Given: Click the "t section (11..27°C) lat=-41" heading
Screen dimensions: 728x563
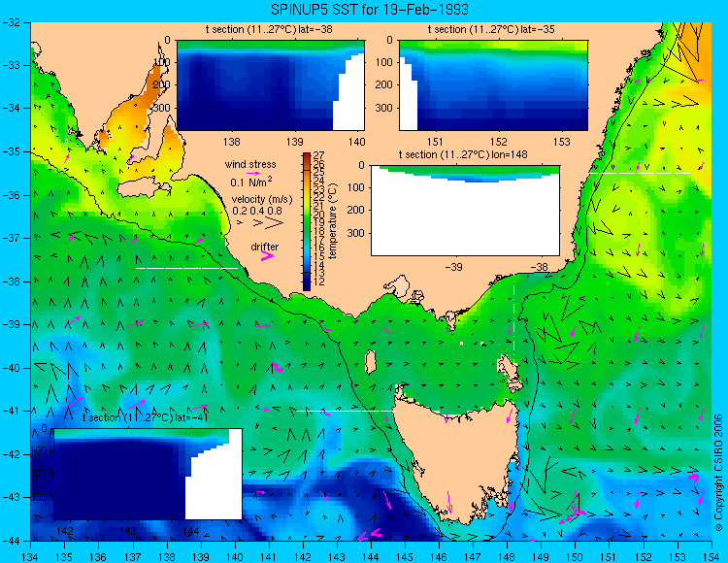Looking at the screenshot, I should 145,417.
